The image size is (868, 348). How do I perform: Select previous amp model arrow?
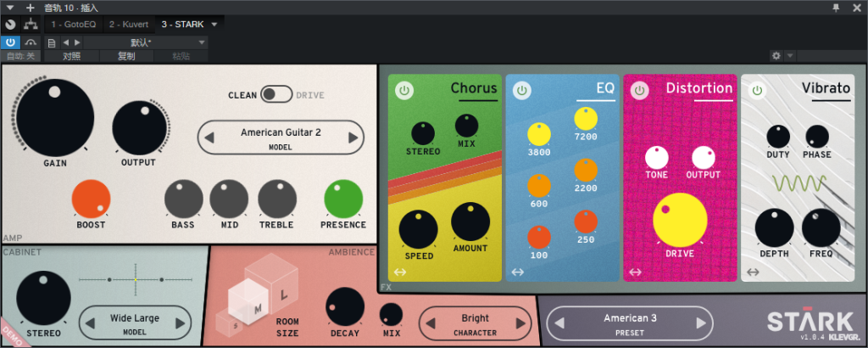coord(210,138)
